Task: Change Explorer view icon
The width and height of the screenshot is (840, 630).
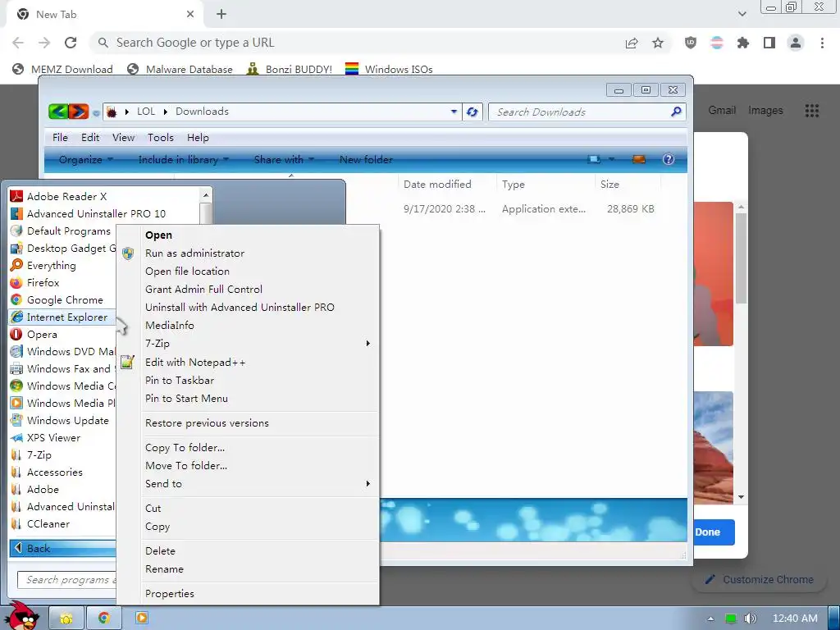Action: pos(594,159)
